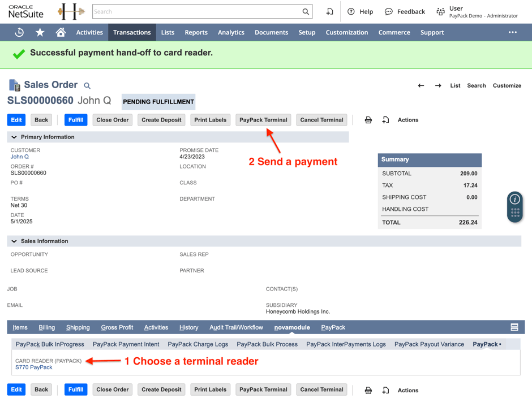This screenshot has width=532, height=407.
Task: Click the top print icon beside Cancel Terminal
Action: (368, 120)
